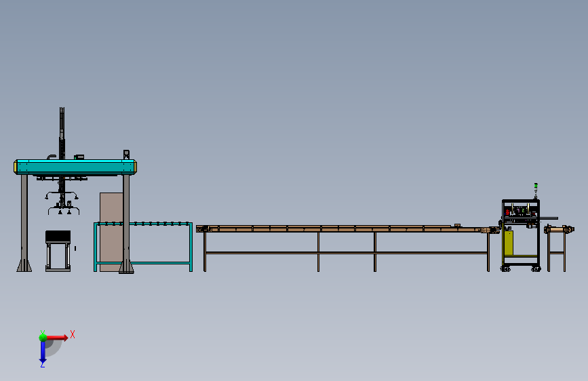Select the teal gantry crossbeam

point(75,167)
